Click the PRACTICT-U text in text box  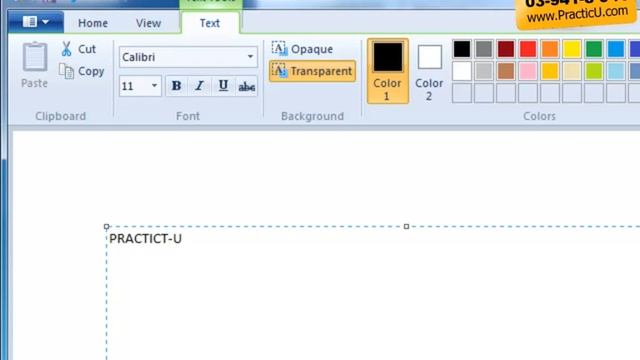pos(145,238)
